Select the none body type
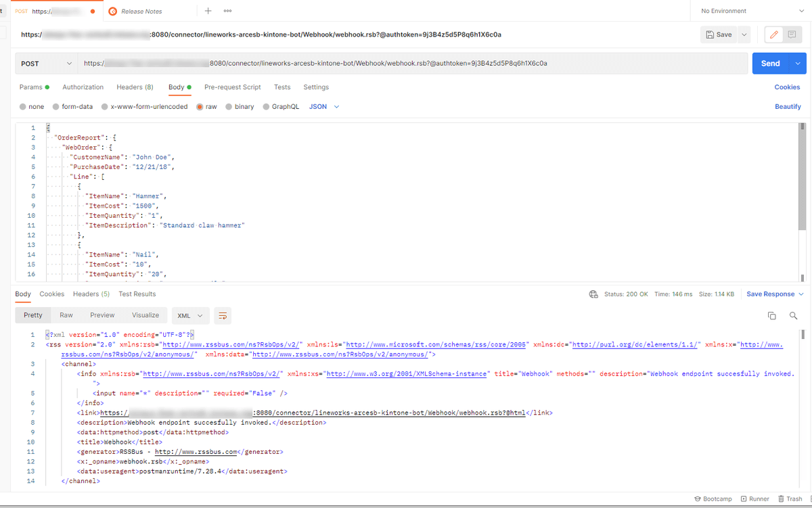The height and width of the screenshot is (508, 812). pos(32,107)
